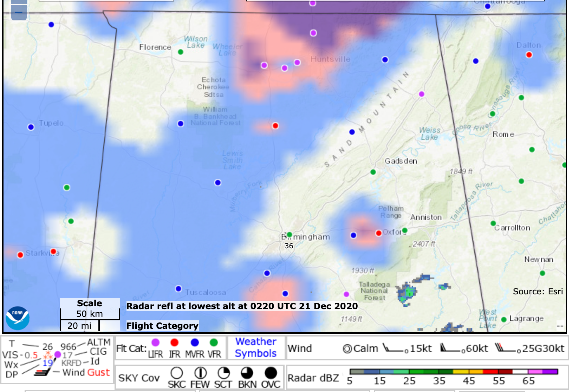The image size is (572, 392).
Task: Select the red station dot near Dalton
Action: [529, 55]
